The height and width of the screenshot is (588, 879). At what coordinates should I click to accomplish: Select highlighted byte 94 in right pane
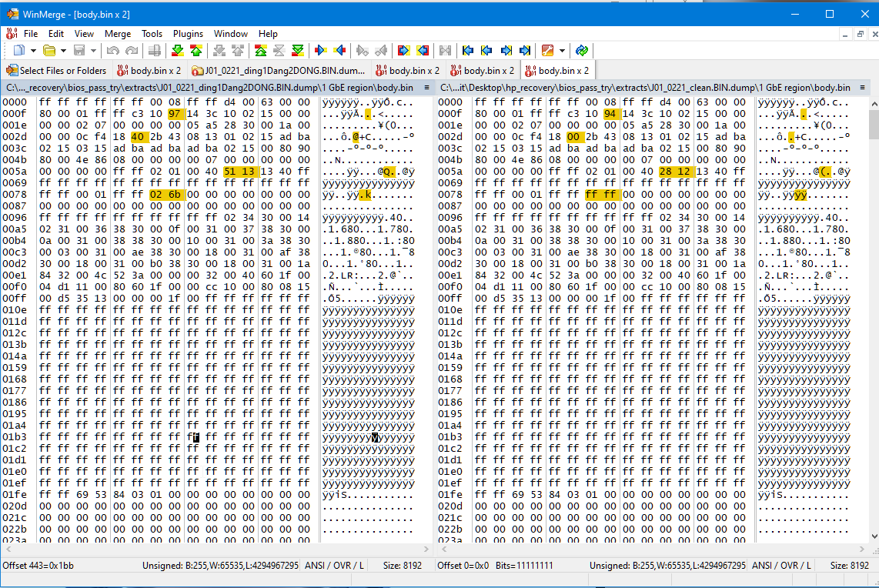[x=610, y=114]
